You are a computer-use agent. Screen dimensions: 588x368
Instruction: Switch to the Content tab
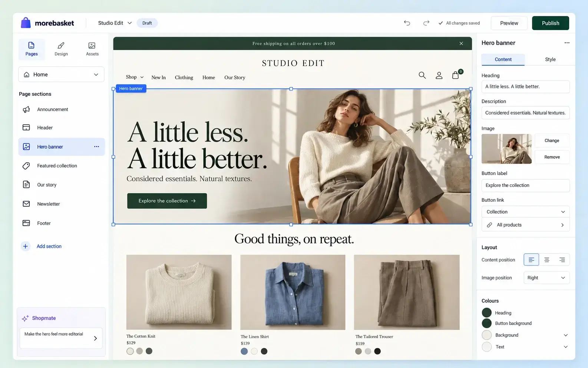pyautogui.click(x=503, y=59)
